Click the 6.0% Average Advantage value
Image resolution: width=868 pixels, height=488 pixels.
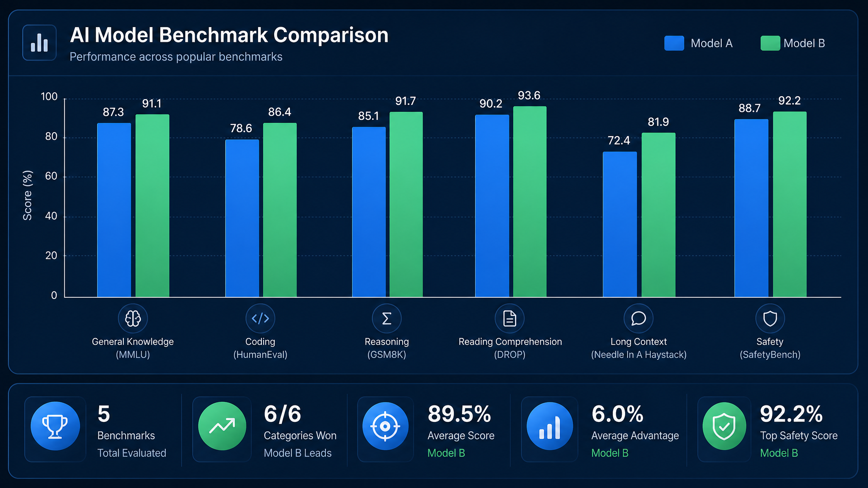[x=618, y=414]
